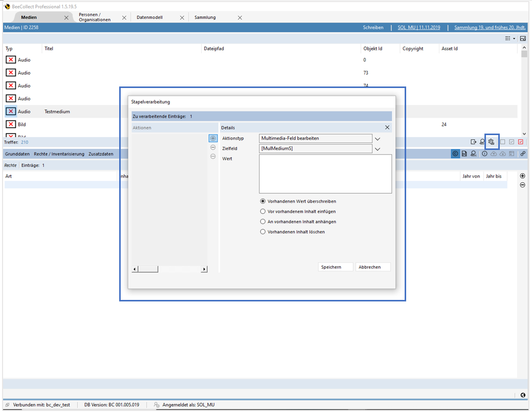Click the export icon beside Treffer count
The height and width of the screenshot is (413, 532).
click(473, 142)
